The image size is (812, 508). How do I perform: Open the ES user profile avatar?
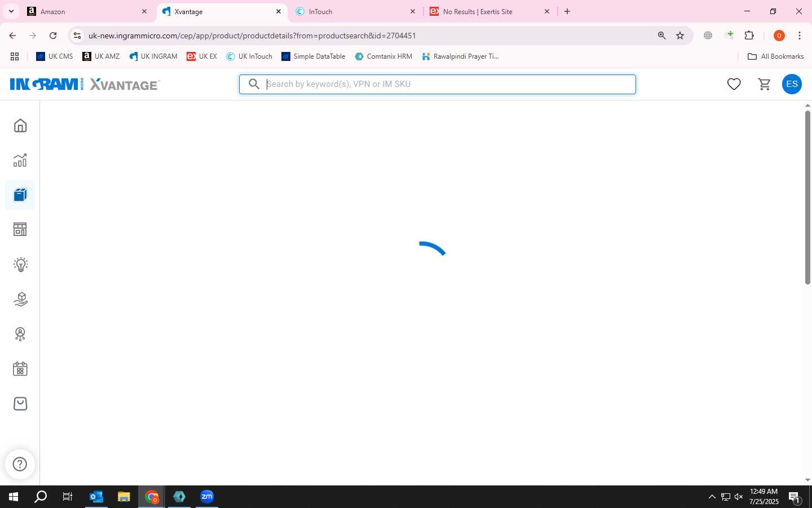coord(792,84)
